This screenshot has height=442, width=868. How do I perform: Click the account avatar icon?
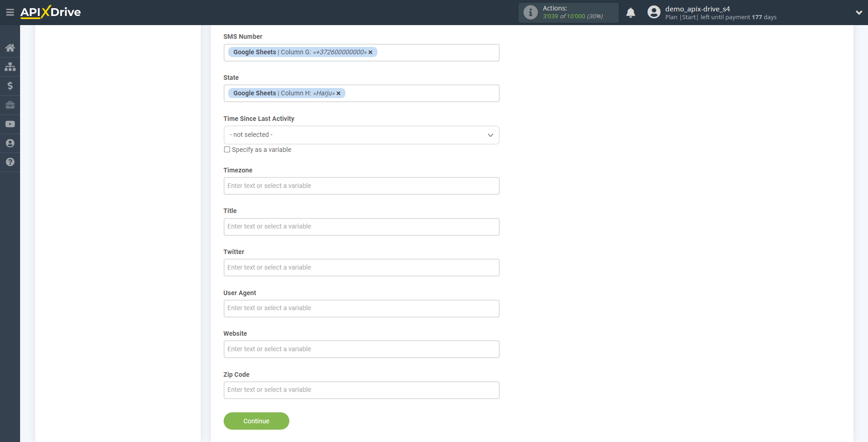tap(654, 12)
